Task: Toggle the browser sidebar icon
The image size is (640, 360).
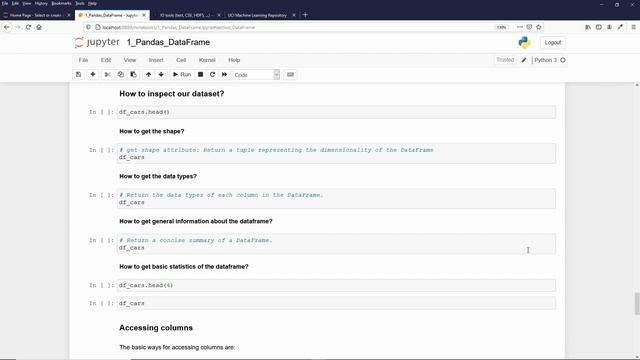Action: point(599,27)
